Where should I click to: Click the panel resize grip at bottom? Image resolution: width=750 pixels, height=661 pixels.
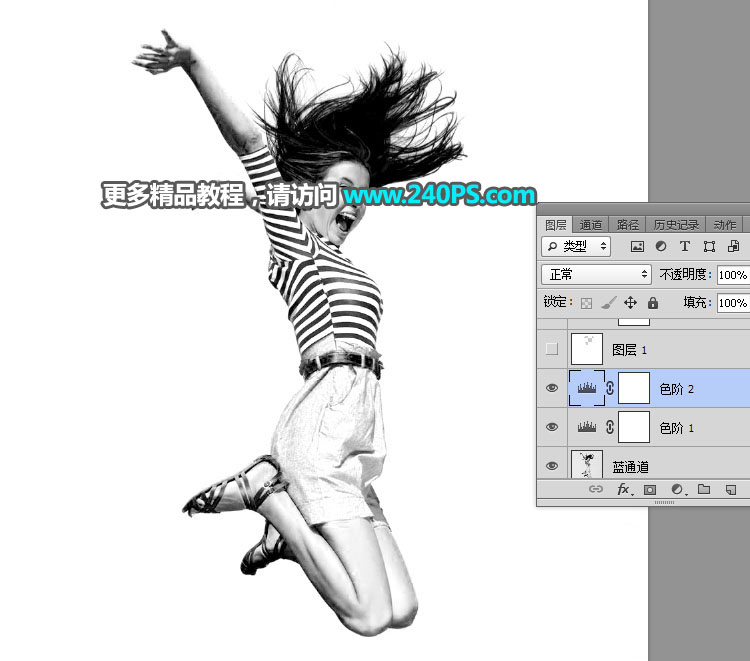tap(664, 502)
